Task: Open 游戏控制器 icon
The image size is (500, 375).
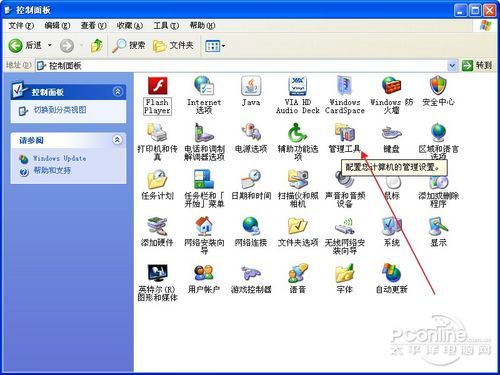Action: coord(251,273)
